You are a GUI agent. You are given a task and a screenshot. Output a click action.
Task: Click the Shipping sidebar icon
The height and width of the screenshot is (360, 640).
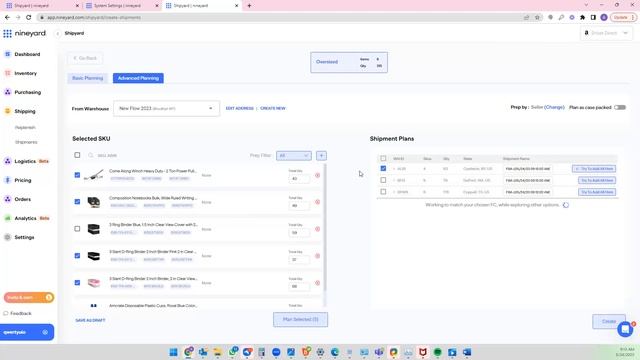point(7,111)
